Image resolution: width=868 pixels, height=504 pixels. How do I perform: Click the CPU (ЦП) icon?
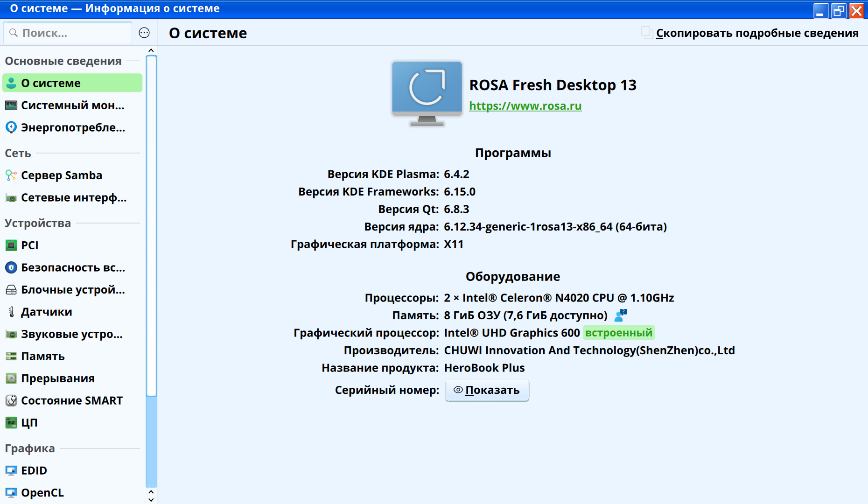pyautogui.click(x=11, y=423)
